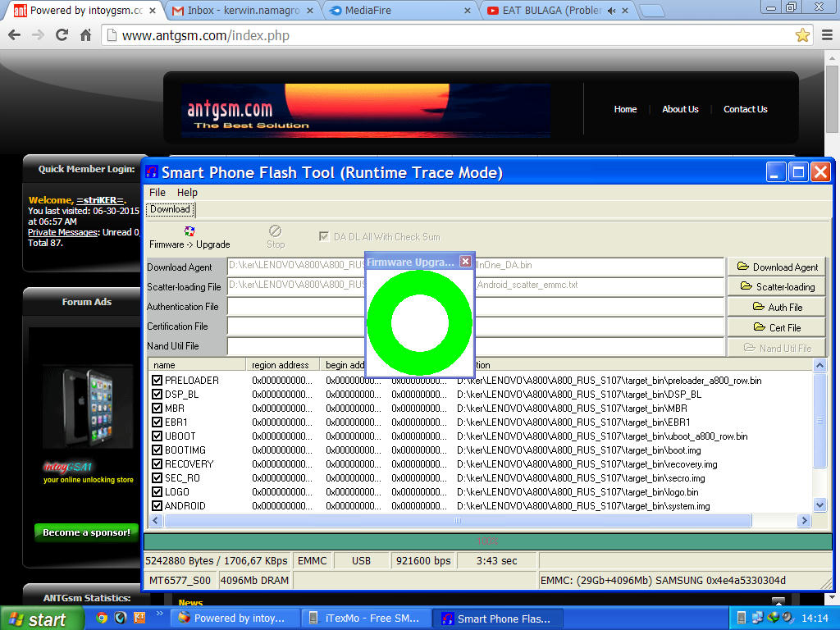Uncheck the UBOOT partition checkbox
This screenshot has height=630, width=840.
click(x=157, y=436)
